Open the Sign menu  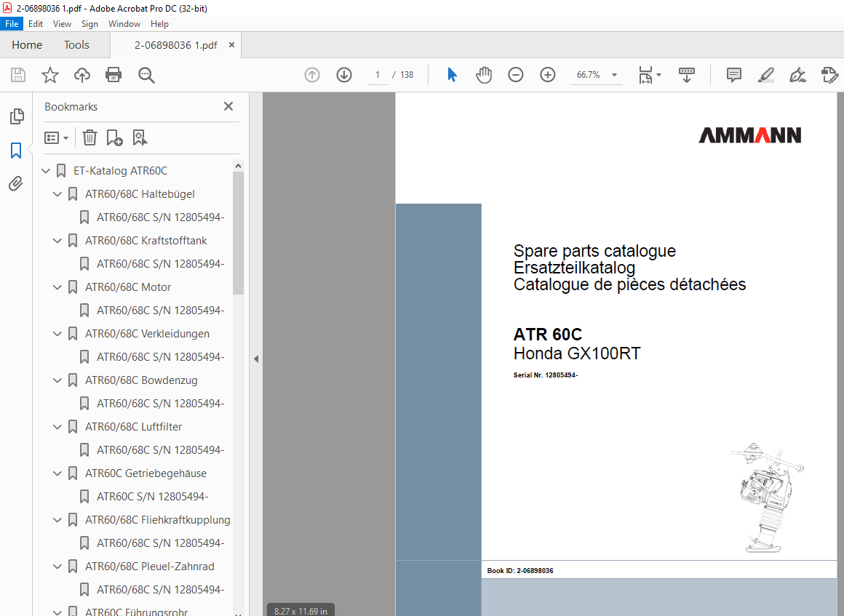tap(89, 24)
